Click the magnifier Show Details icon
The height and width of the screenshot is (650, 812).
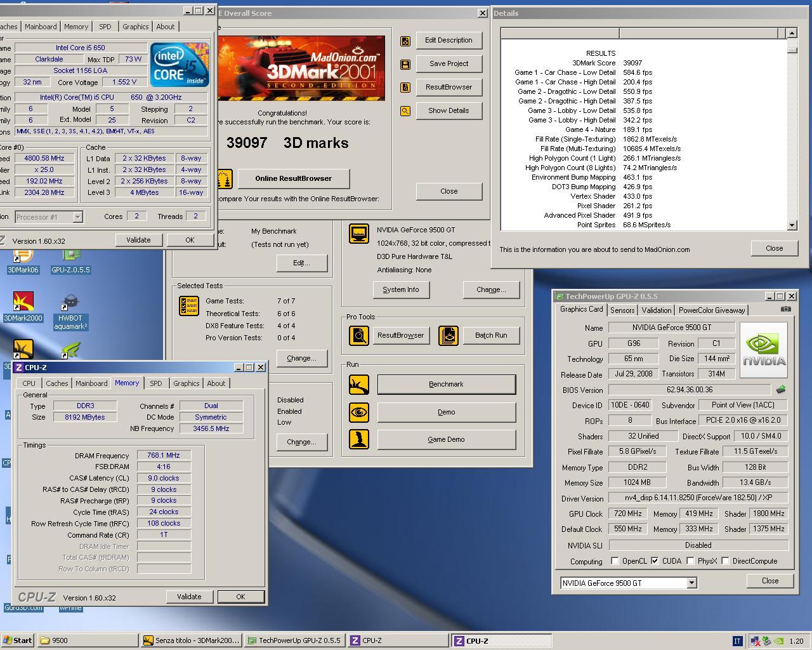[405, 111]
